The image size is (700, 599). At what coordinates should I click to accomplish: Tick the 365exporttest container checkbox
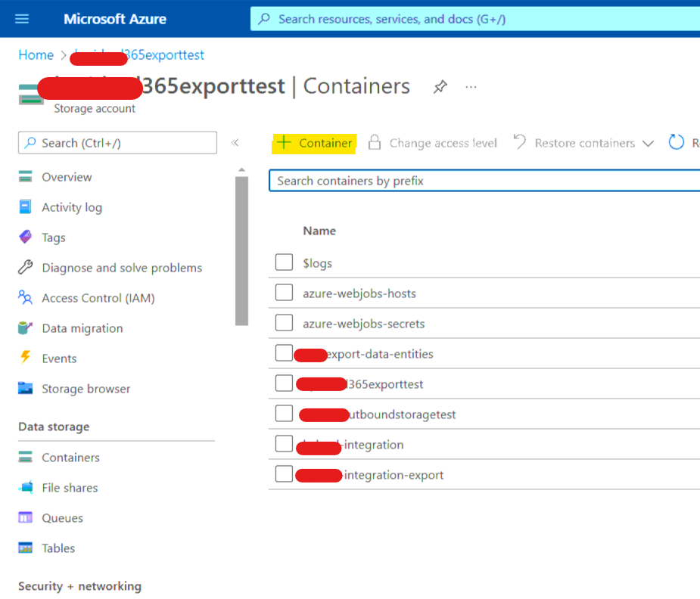(x=284, y=383)
